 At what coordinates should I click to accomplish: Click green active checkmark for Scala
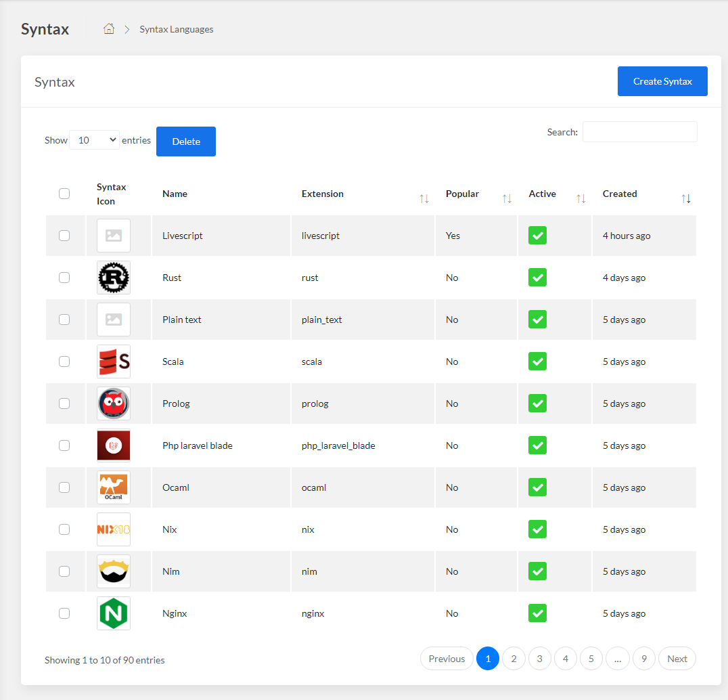pos(538,362)
